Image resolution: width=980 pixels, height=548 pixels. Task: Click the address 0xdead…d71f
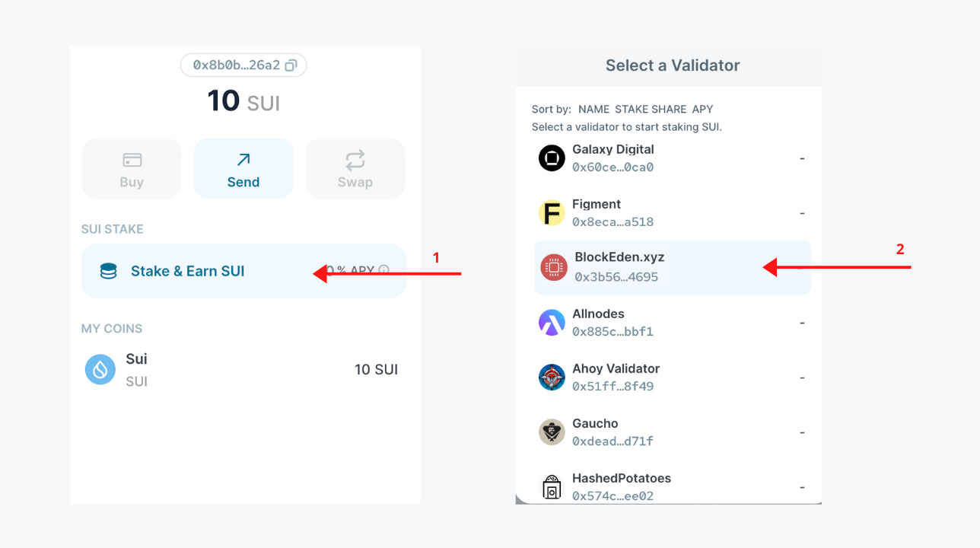pyautogui.click(x=612, y=441)
